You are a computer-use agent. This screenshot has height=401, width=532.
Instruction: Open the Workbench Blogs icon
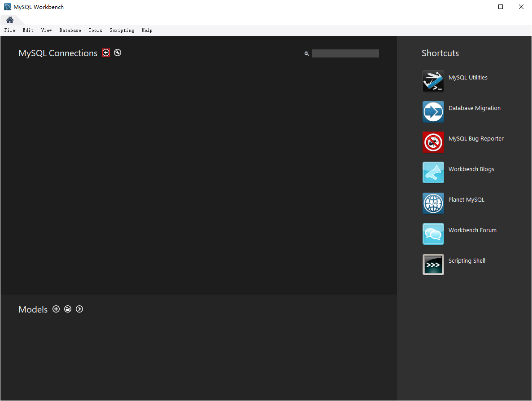[x=433, y=172]
